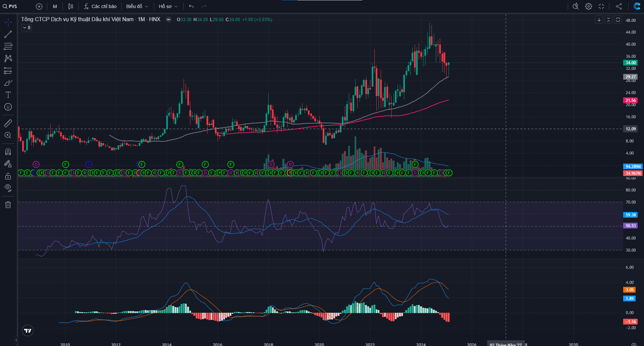Open quick search with the lightning magnifier
Image resolution: width=644 pixels, height=346 pixels.
576,6
